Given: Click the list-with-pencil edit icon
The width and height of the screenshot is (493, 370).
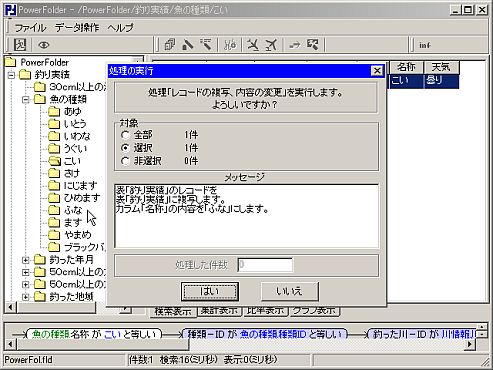Looking at the screenshot, I should pyautogui.click(x=206, y=44).
